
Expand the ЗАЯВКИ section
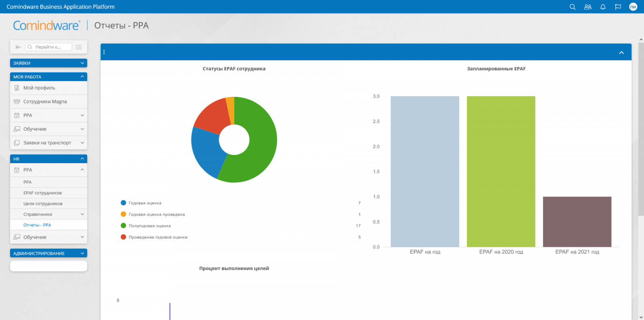(48, 63)
